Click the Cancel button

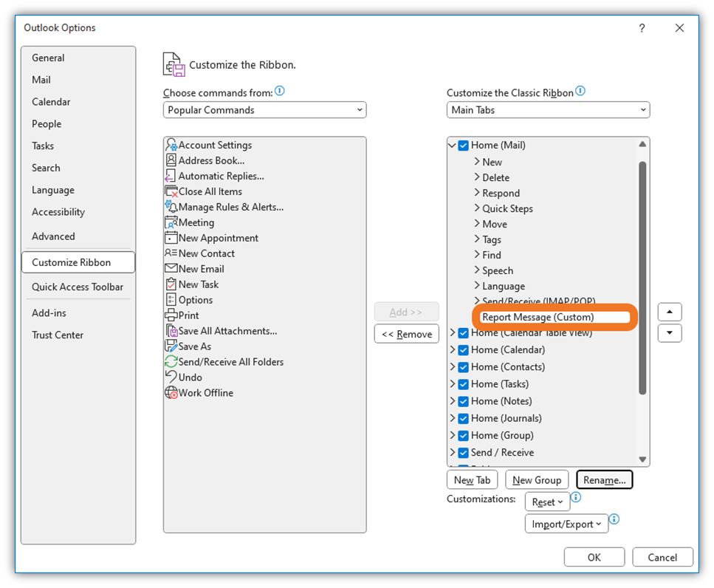662,557
